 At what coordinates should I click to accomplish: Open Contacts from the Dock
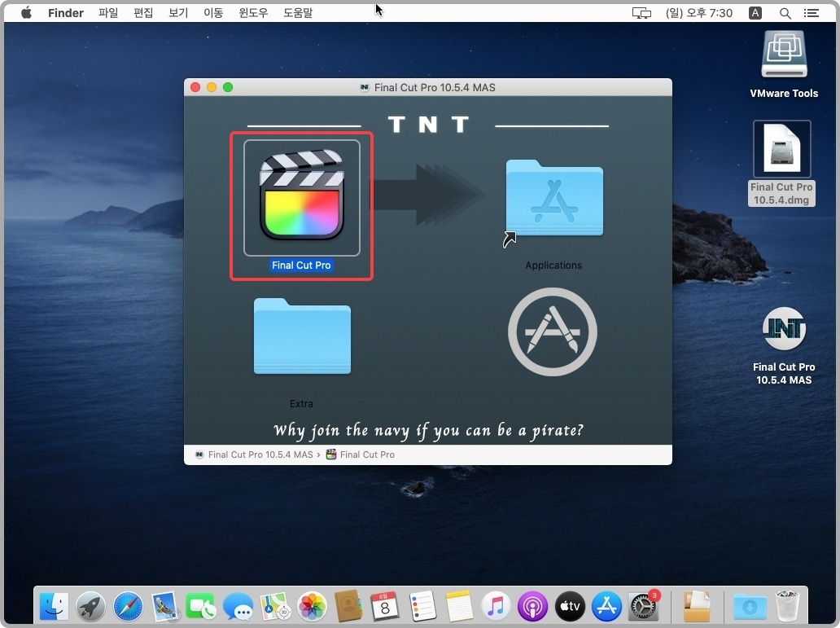point(348,607)
